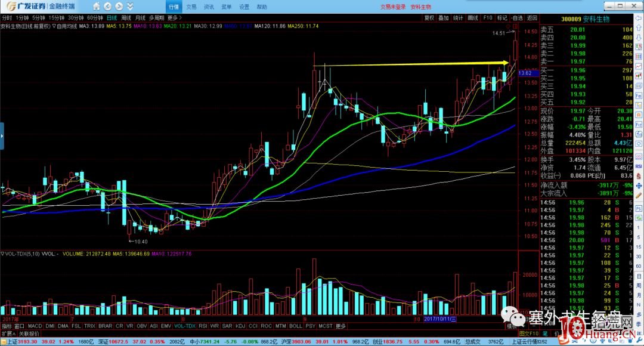Click the red trend line sidebar icon

(x=639, y=66)
